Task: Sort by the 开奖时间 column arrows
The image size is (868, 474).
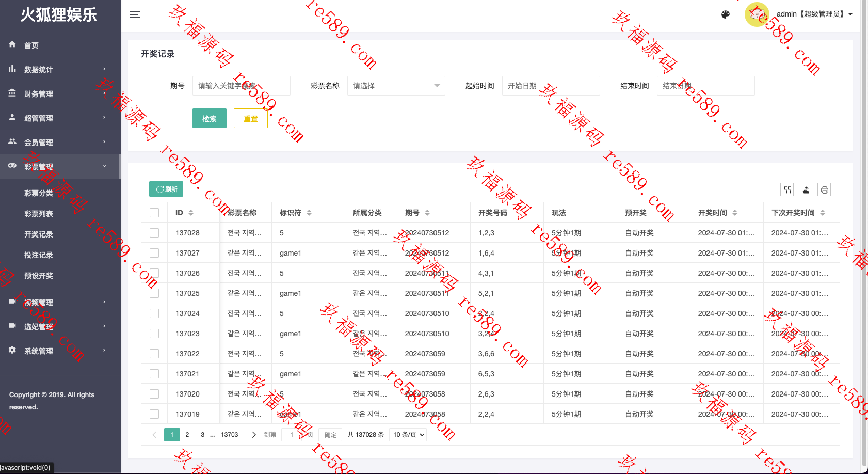Action: (x=735, y=213)
